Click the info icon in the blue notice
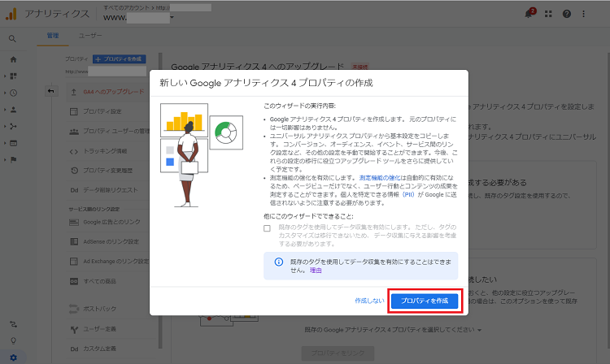This screenshot has width=610, height=364. point(278,262)
